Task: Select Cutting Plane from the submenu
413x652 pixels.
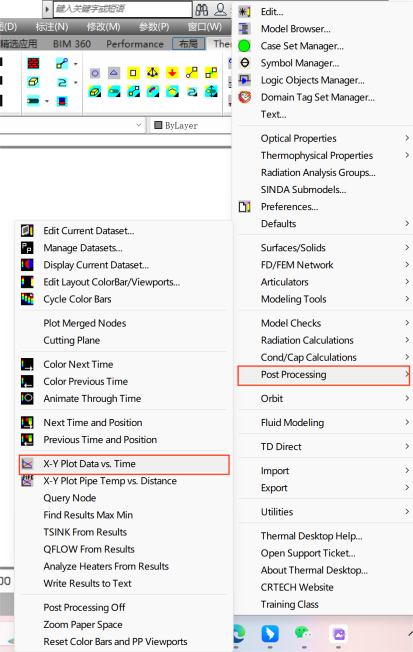Action: (x=72, y=340)
